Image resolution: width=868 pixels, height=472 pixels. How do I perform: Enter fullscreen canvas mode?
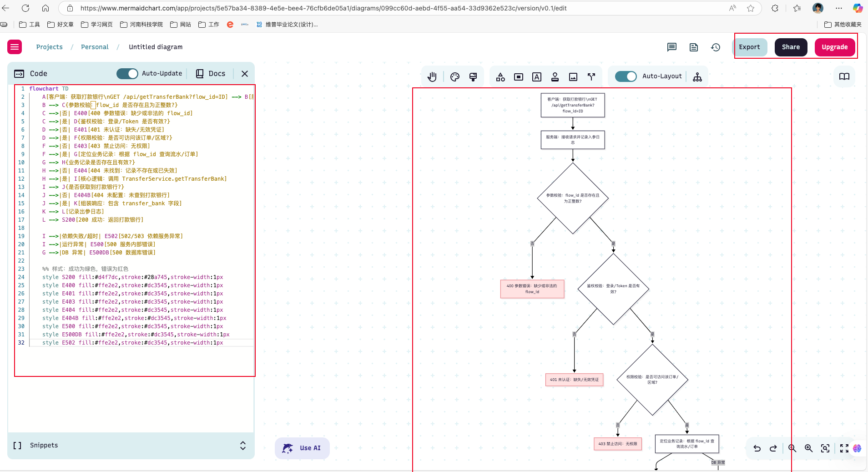[x=844, y=448]
